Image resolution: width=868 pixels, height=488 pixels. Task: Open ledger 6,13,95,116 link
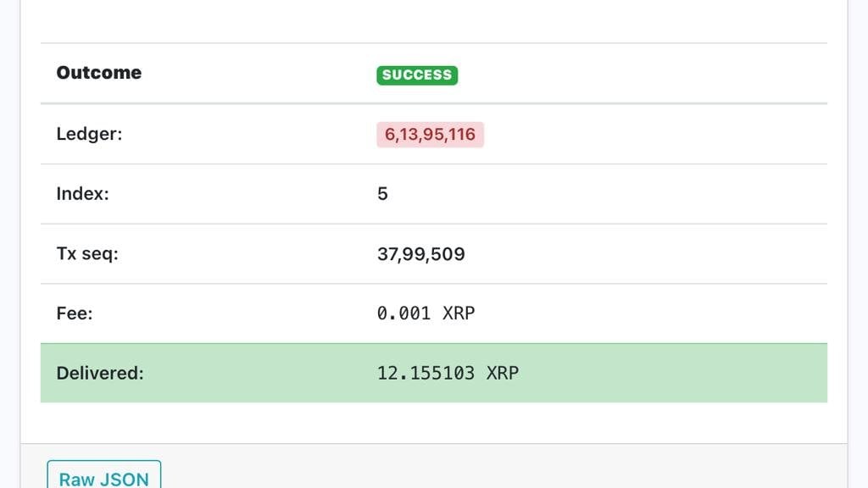click(x=430, y=135)
